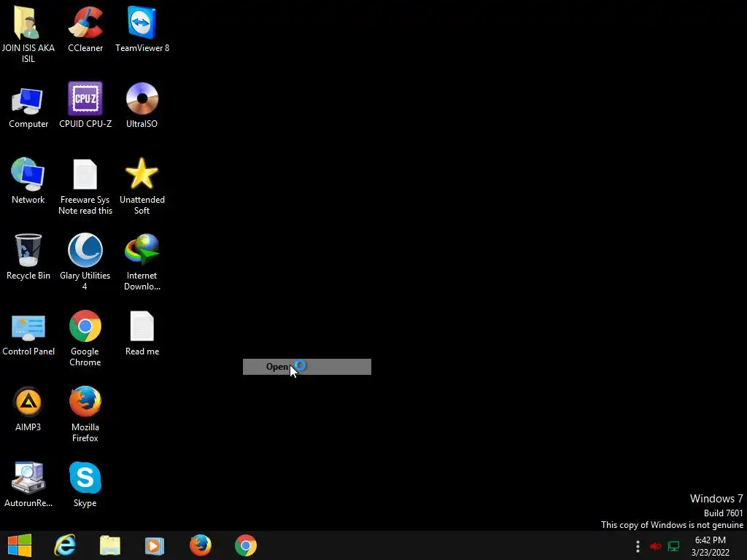Choose Open in the context menu
Viewport: 747px width, 560px height.
[x=307, y=367]
